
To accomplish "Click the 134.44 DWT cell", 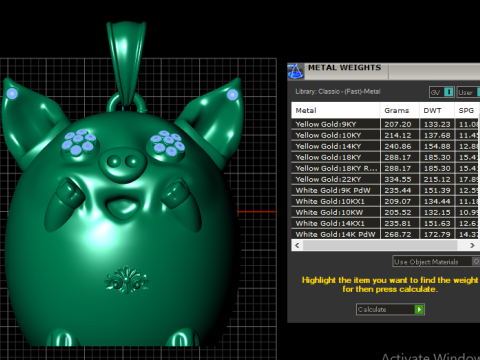I will [437, 201].
